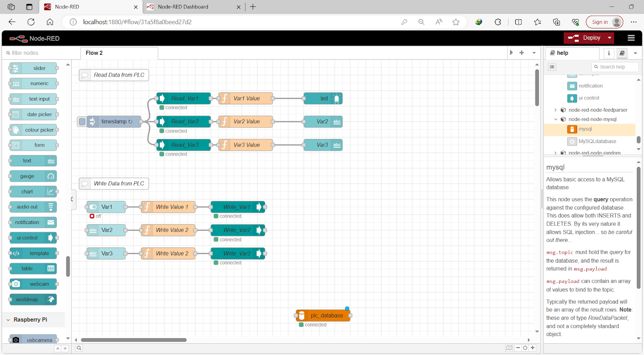Select the Var1 switch input node
Viewport: 644px width, 355px height.
[x=106, y=207]
